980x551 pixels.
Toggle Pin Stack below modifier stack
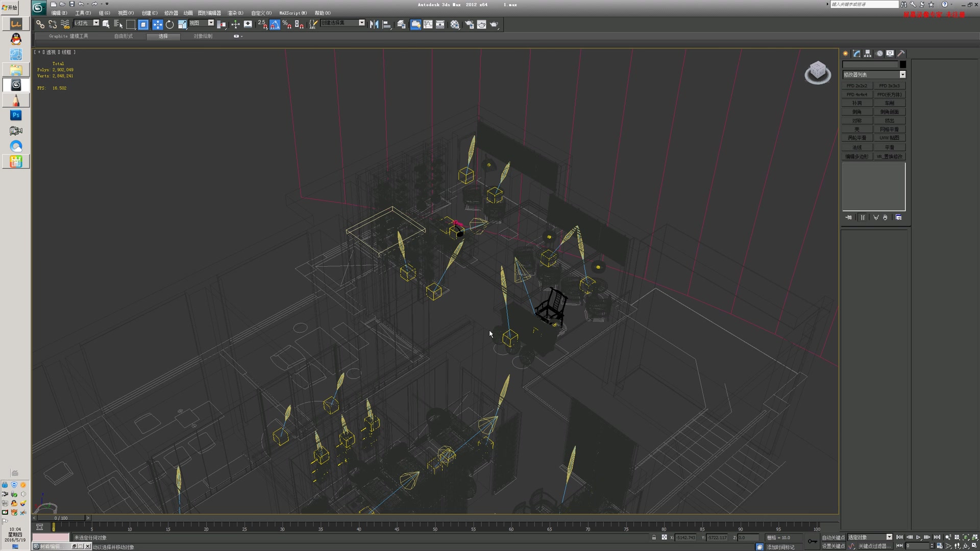click(x=848, y=217)
